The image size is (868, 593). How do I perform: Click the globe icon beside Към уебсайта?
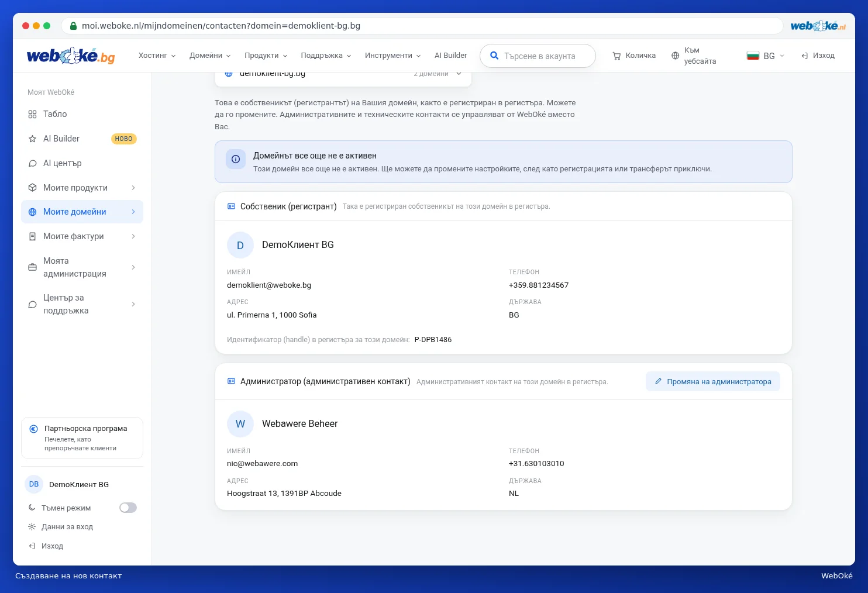(x=675, y=56)
